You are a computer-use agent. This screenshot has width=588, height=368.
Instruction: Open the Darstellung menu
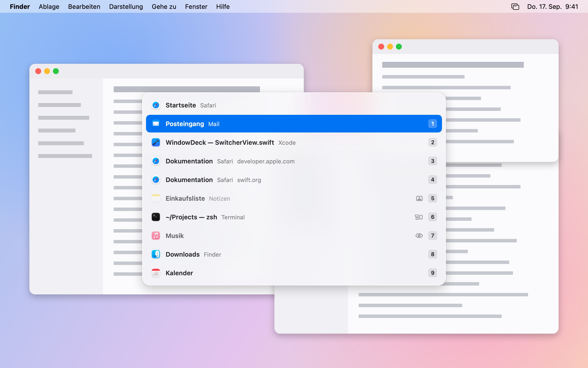click(126, 7)
